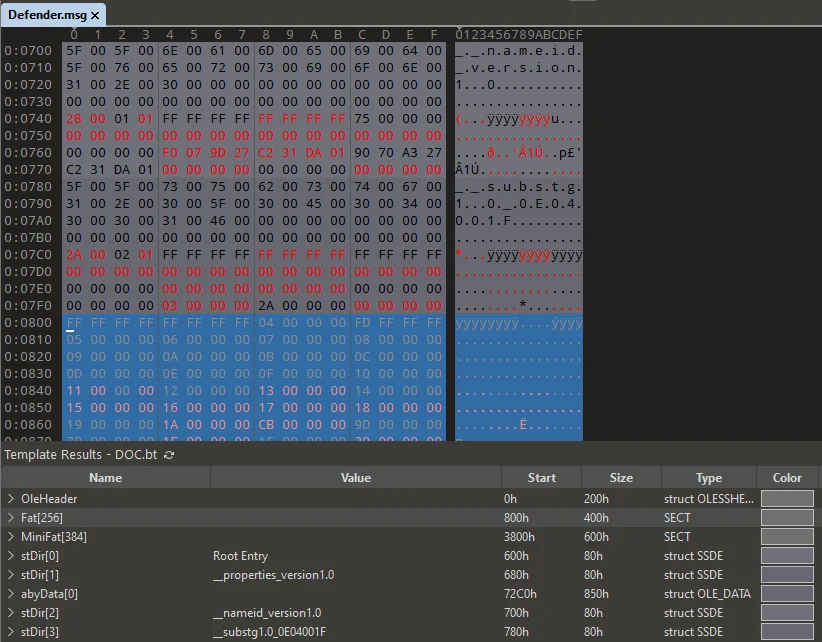Click the OleHeader color swatch

point(787,498)
